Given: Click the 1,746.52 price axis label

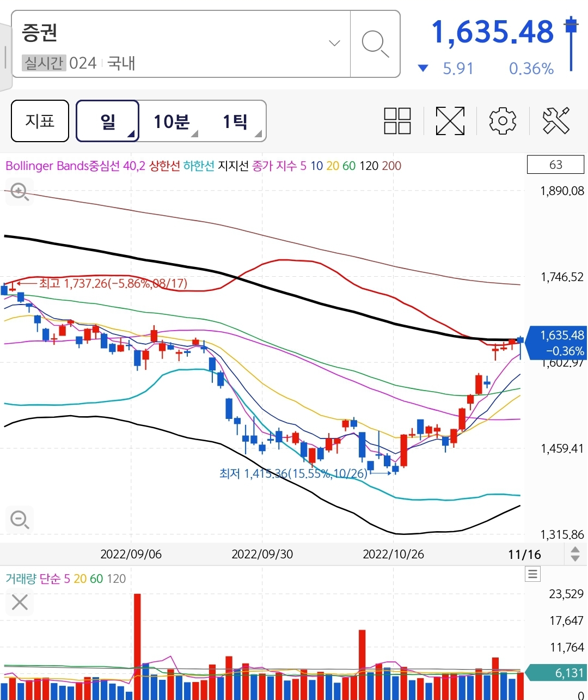Looking at the screenshot, I should tap(562, 277).
